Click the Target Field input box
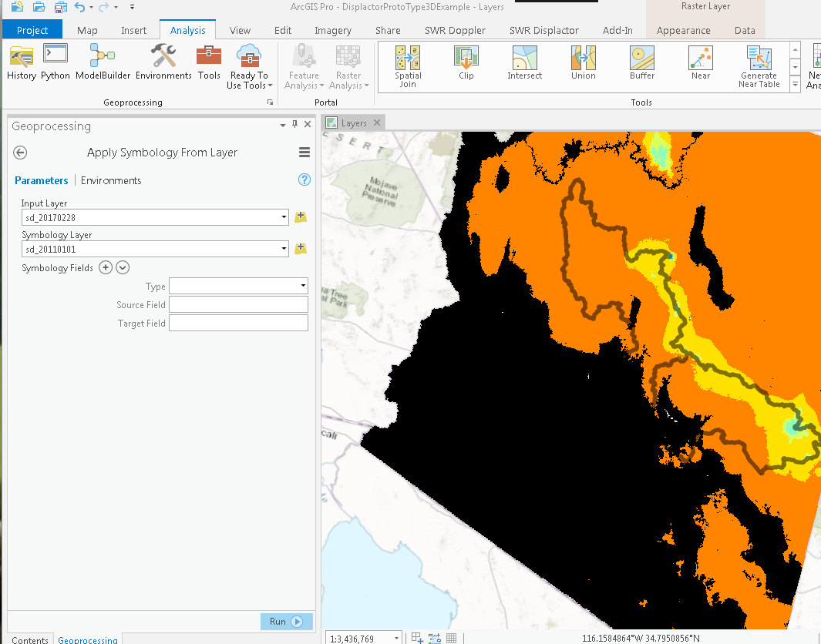 (x=238, y=323)
